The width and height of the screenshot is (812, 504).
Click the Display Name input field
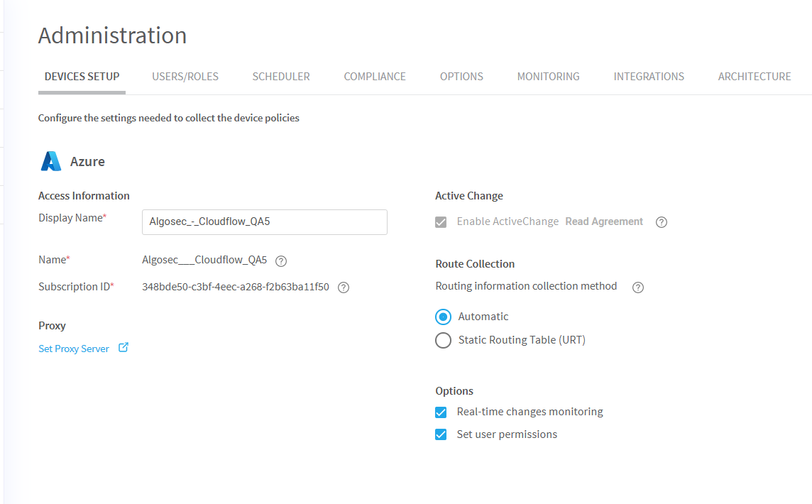pyautogui.click(x=265, y=222)
